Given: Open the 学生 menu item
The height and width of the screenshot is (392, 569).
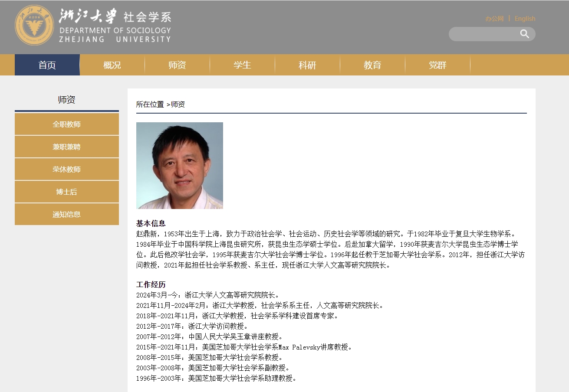Looking at the screenshot, I should point(242,65).
